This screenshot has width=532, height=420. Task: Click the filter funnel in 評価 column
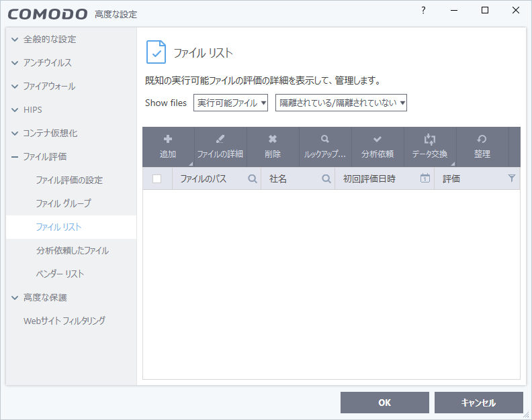pos(512,178)
